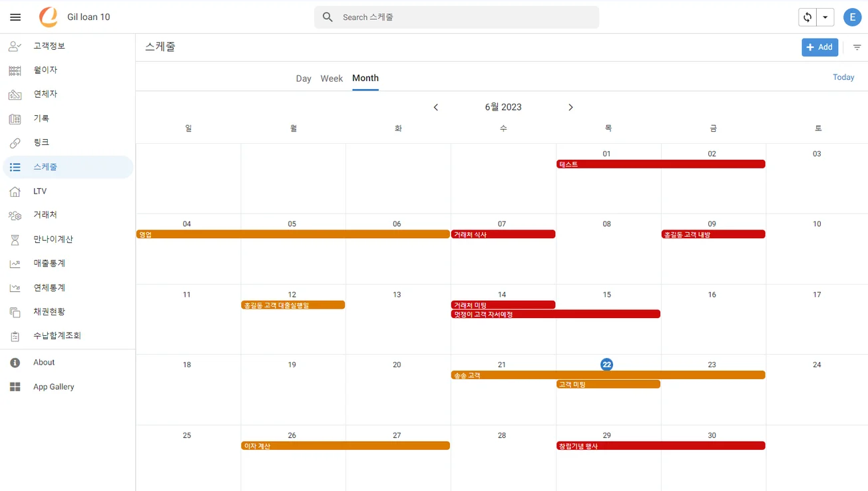Select the Month view tab

pos(365,79)
